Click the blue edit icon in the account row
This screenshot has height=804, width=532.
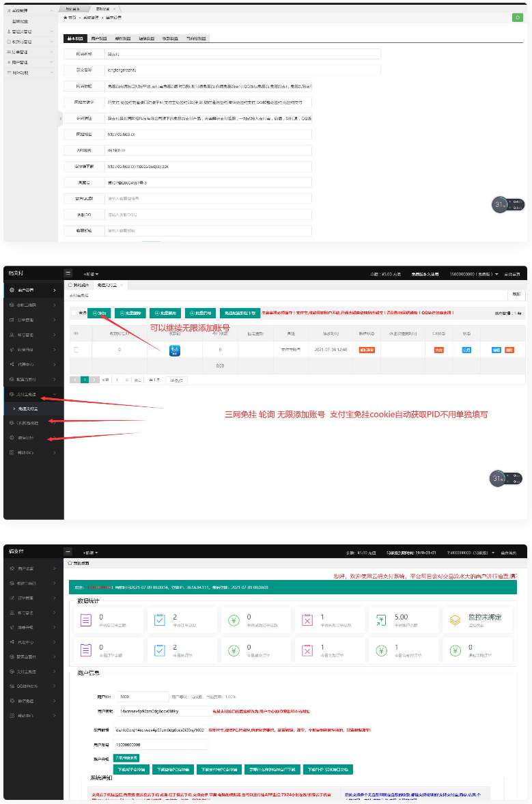(496, 350)
